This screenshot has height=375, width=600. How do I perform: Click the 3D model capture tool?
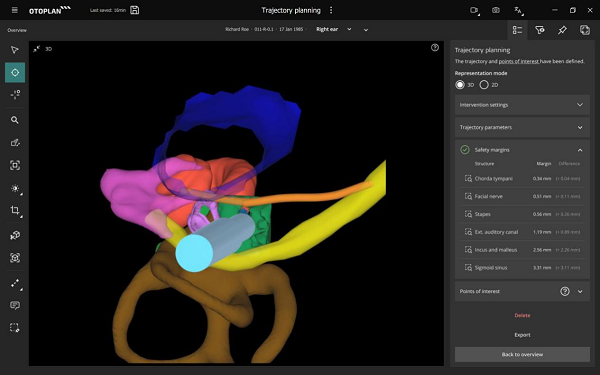15,258
